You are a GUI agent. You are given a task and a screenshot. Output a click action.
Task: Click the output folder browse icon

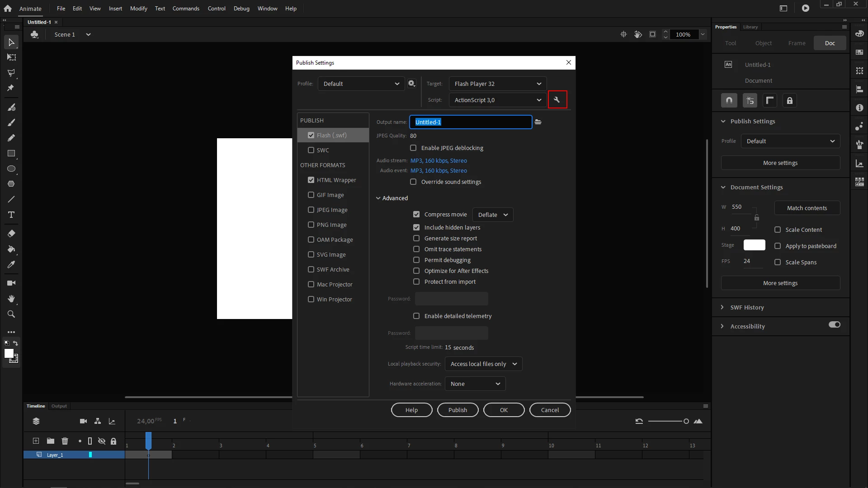538,122
